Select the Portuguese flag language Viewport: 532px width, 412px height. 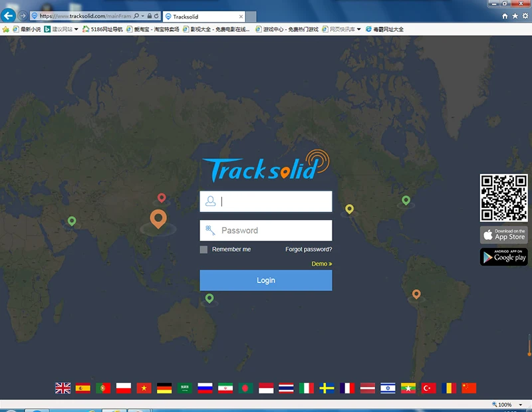(x=103, y=388)
